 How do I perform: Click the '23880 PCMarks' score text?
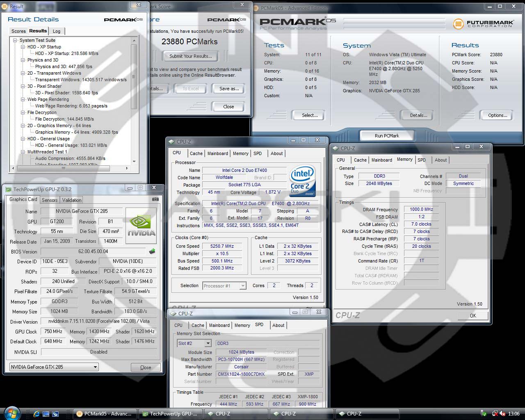189,41
